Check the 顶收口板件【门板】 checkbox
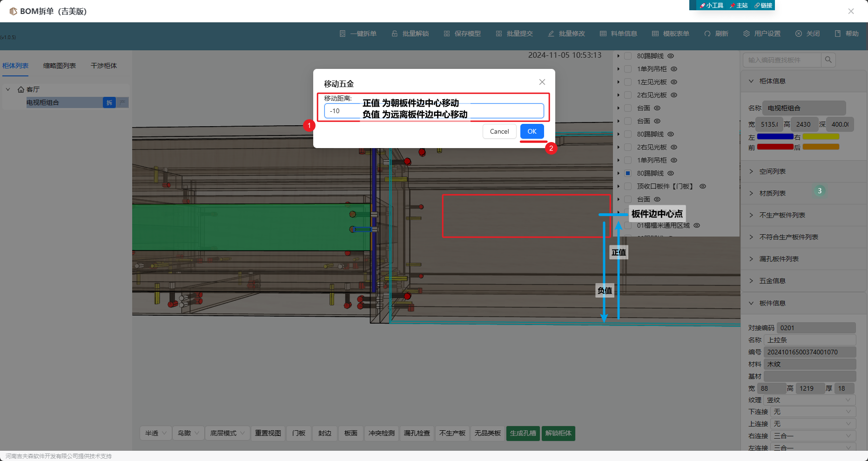868x461 pixels. 628,186
